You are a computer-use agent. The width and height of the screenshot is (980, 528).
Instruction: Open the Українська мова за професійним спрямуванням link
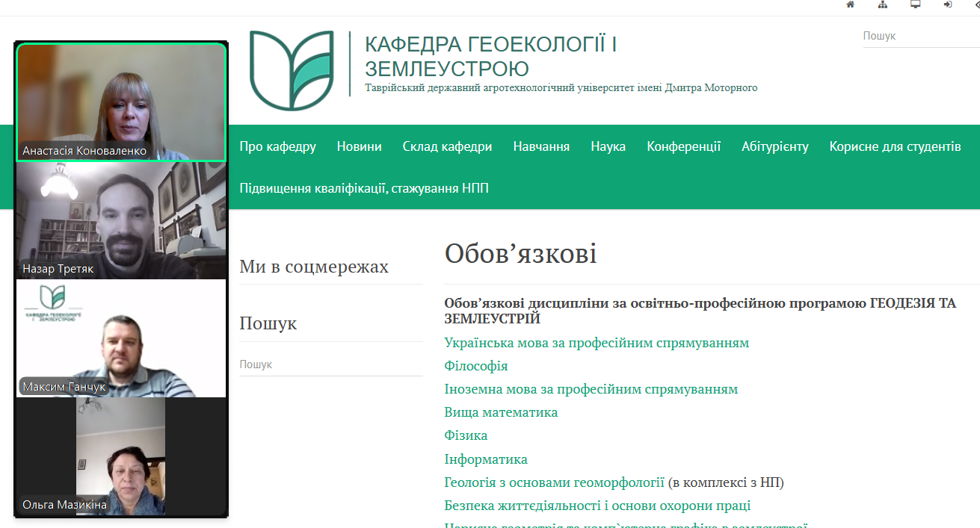597,343
